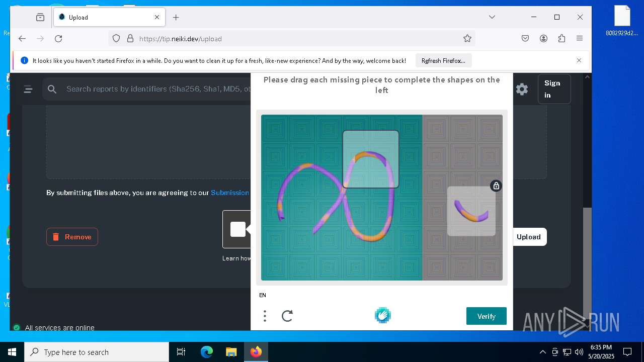Click the notification info icon
644x362 pixels.
tap(24, 60)
